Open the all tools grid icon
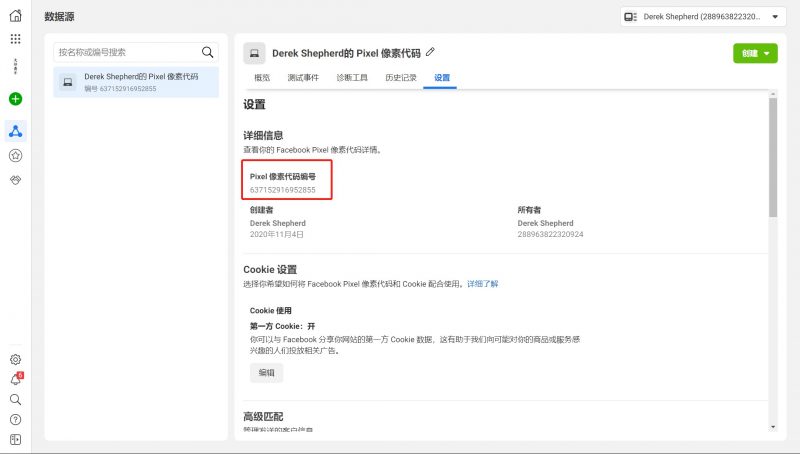 pyautogui.click(x=16, y=39)
